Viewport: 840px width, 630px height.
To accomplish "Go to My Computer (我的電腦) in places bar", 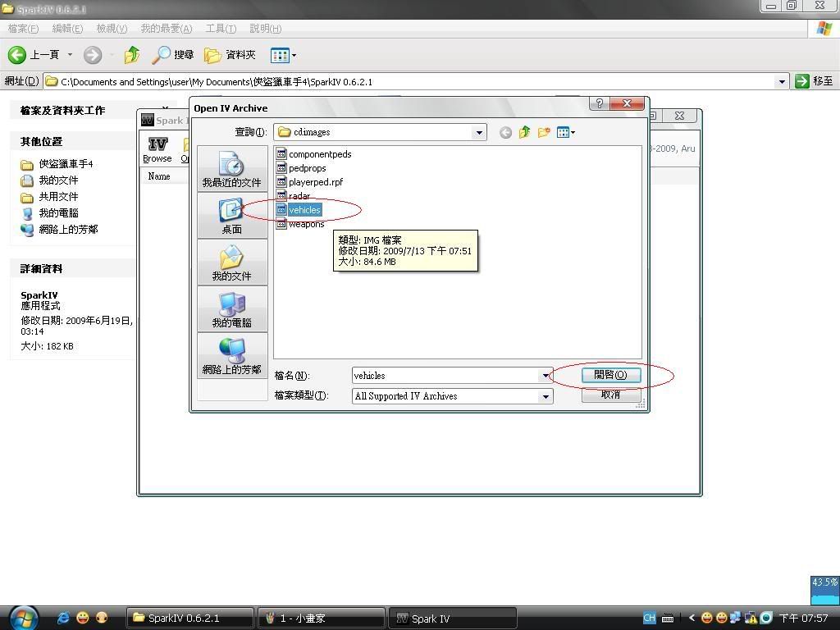I will [x=231, y=310].
